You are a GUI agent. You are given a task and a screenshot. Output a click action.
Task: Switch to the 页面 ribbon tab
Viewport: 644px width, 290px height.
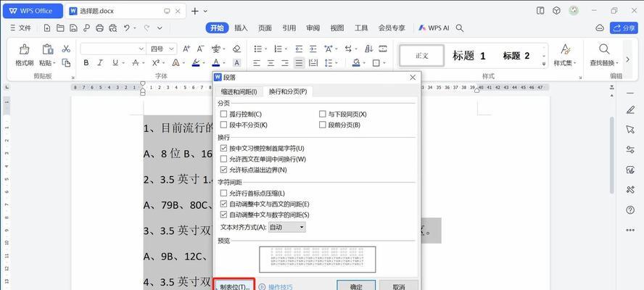(265, 28)
